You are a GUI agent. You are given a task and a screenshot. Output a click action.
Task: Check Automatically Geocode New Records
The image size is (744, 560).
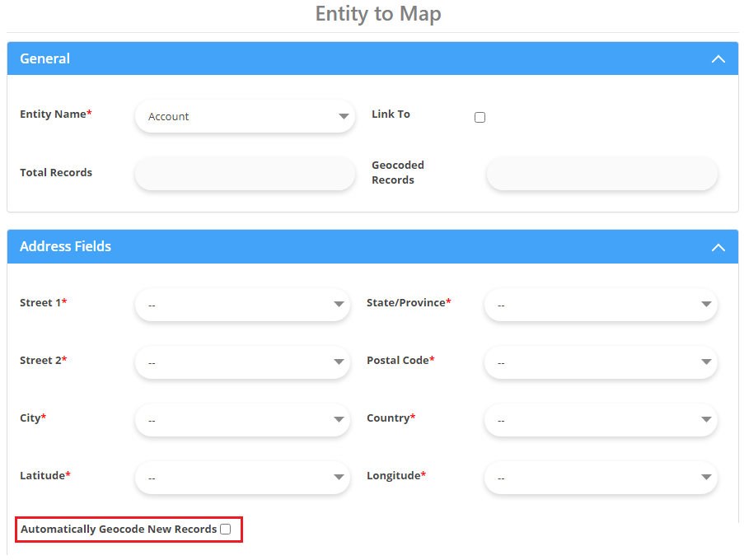[225, 529]
